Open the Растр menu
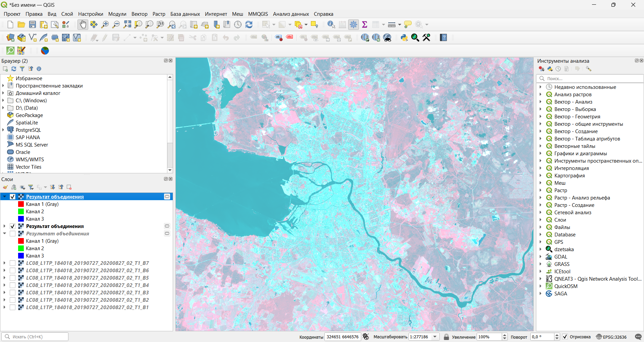 coord(159,14)
